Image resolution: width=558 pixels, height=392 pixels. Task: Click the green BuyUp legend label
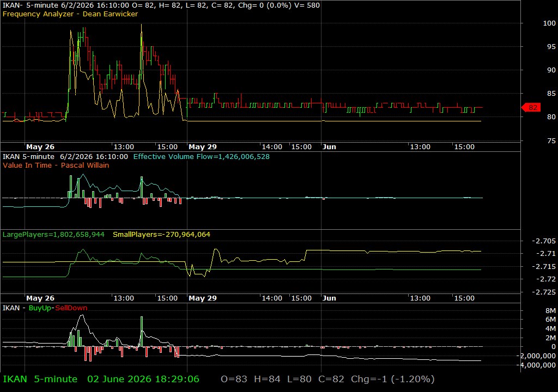coord(40,308)
